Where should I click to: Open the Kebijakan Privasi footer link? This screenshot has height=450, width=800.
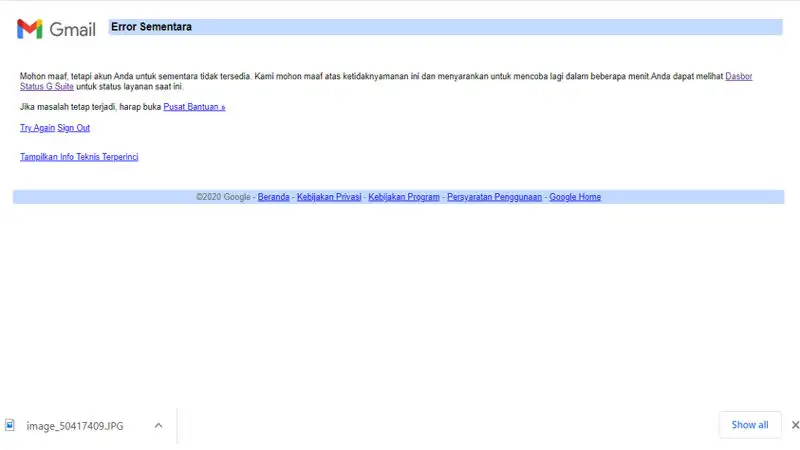(329, 197)
